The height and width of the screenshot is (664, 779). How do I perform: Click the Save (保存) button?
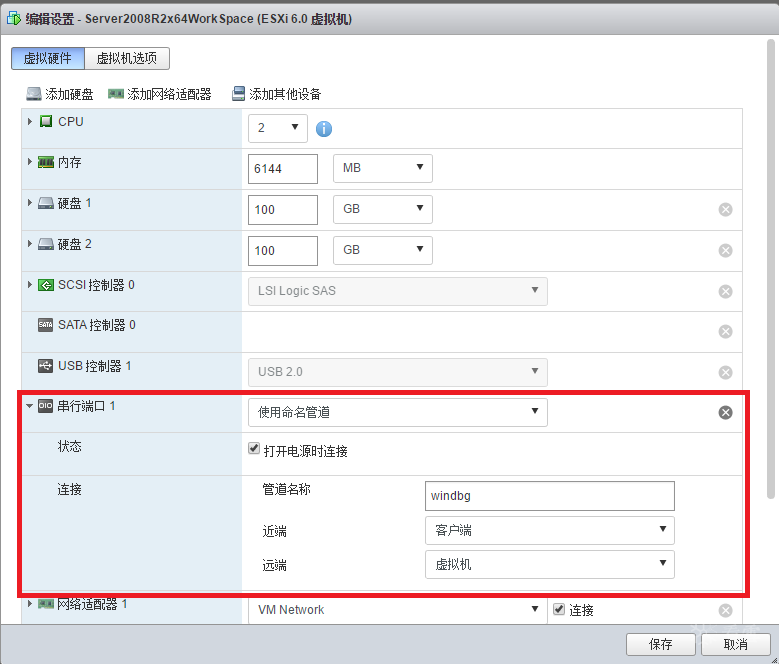(x=660, y=645)
